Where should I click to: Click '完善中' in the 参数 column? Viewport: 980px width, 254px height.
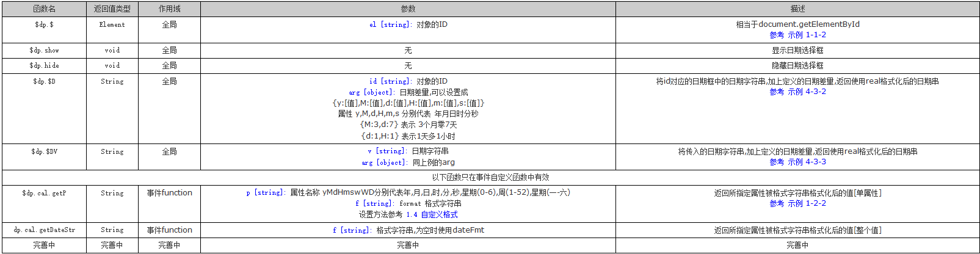(408, 245)
